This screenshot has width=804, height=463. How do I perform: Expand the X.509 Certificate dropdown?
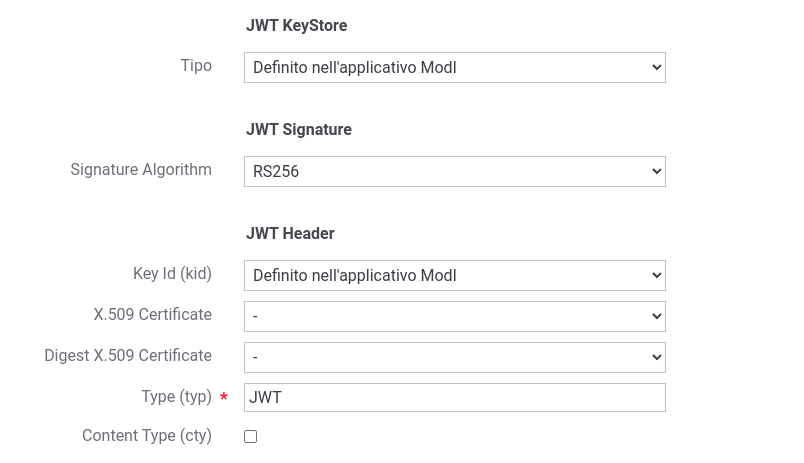(454, 316)
